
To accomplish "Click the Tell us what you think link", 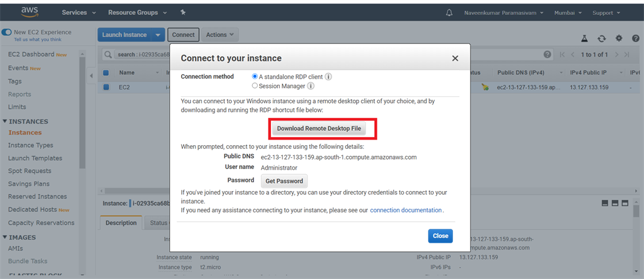I will click(x=38, y=40).
